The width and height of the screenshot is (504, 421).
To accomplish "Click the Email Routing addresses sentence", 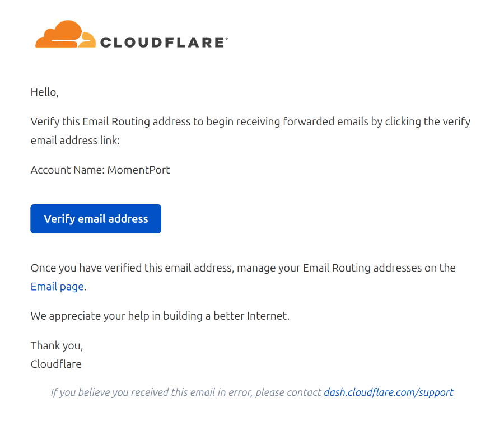I will 241,268.
